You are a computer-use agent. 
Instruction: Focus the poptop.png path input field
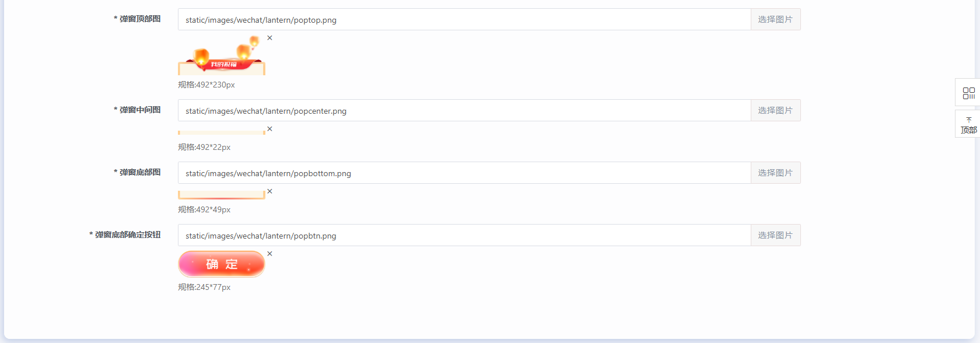tap(464, 19)
